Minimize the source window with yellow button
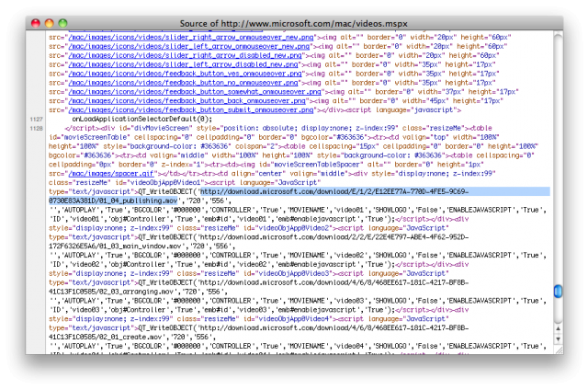 click(x=49, y=23)
